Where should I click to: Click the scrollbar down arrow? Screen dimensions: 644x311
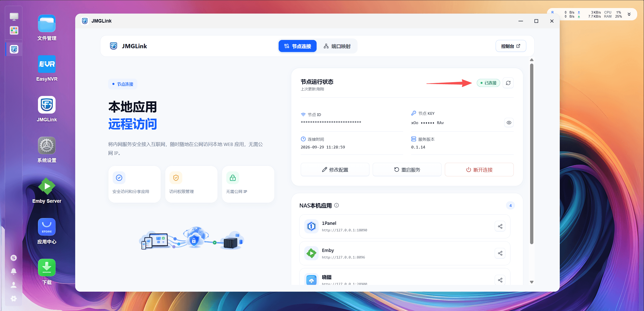532,282
